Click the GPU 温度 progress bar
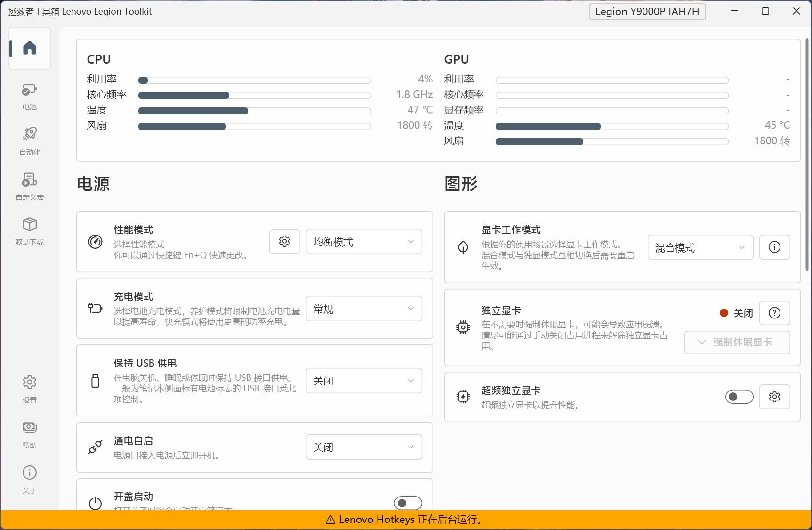The height and width of the screenshot is (530, 812). (x=612, y=126)
